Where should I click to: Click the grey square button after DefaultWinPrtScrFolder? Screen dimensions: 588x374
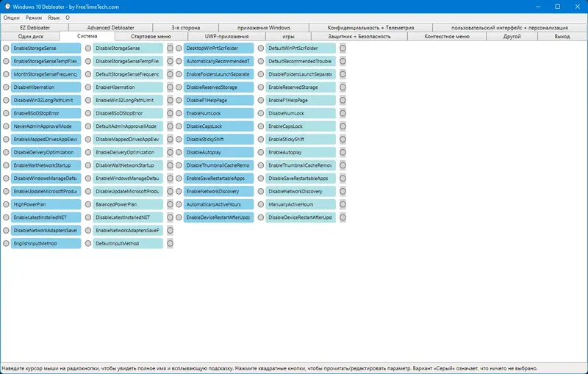coord(343,48)
